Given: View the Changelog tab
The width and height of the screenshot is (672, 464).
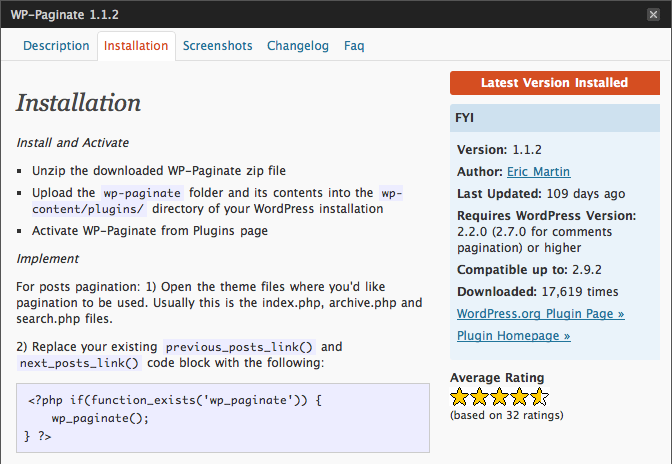Looking at the screenshot, I should pos(298,46).
